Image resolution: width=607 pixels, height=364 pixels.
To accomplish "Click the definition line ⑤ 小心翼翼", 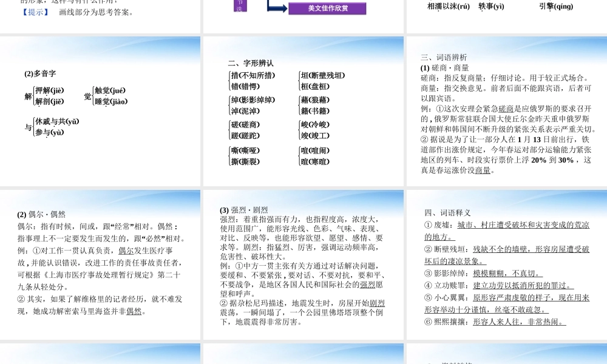I will coord(507,303).
